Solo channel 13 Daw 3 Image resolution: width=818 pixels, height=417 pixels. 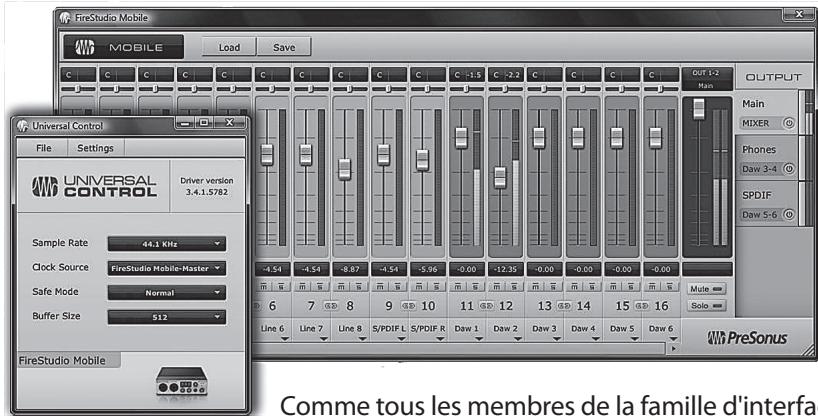553,287
